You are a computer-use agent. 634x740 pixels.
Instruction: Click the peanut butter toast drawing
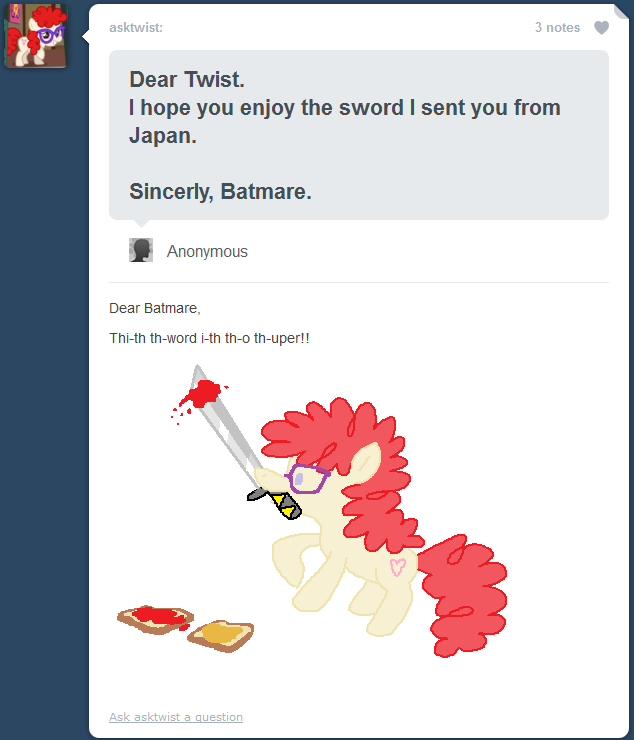pyautogui.click(x=220, y=636)
